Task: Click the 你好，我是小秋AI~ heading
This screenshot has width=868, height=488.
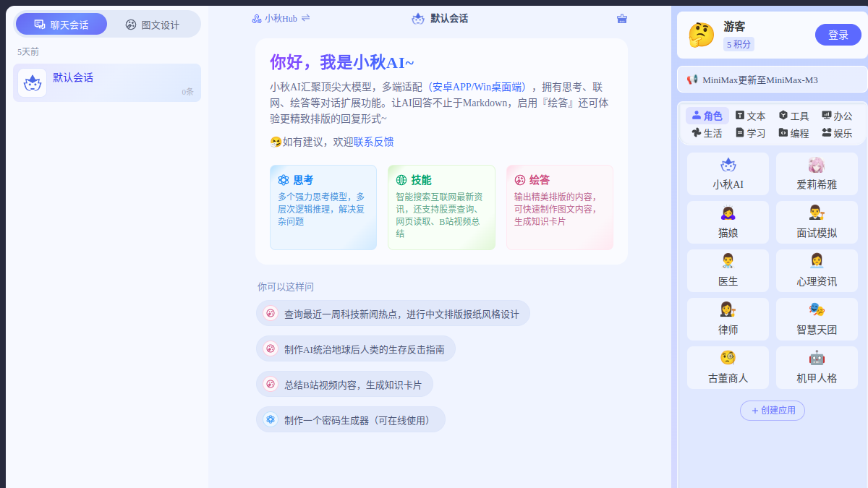Action: pos(342,62)
